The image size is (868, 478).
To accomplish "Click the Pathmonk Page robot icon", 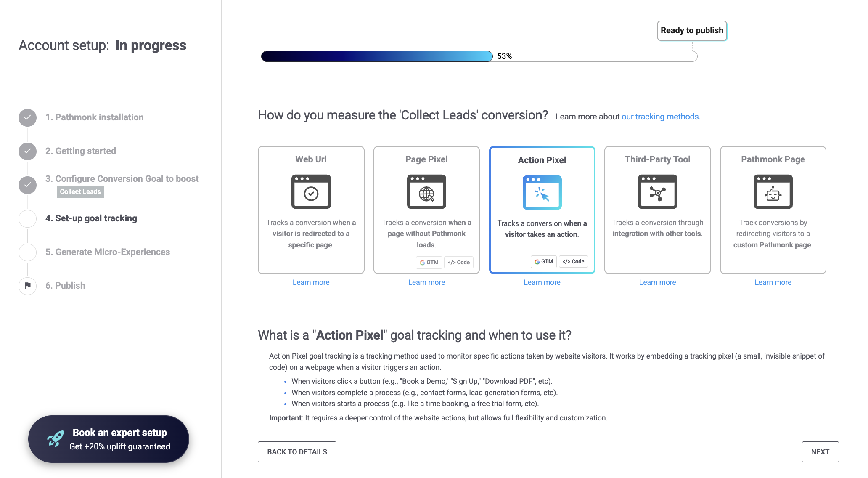I will point(773,192).
